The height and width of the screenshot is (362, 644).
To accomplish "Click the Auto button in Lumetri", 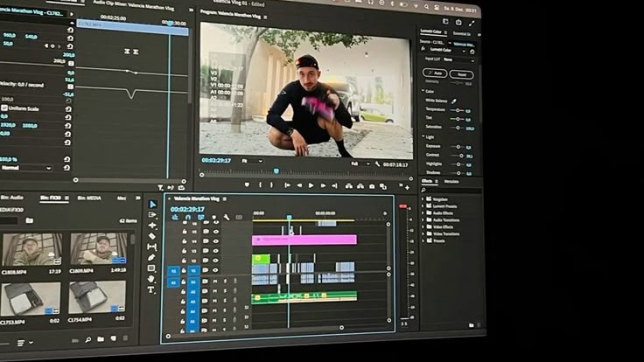I will [x=435, y=73].
